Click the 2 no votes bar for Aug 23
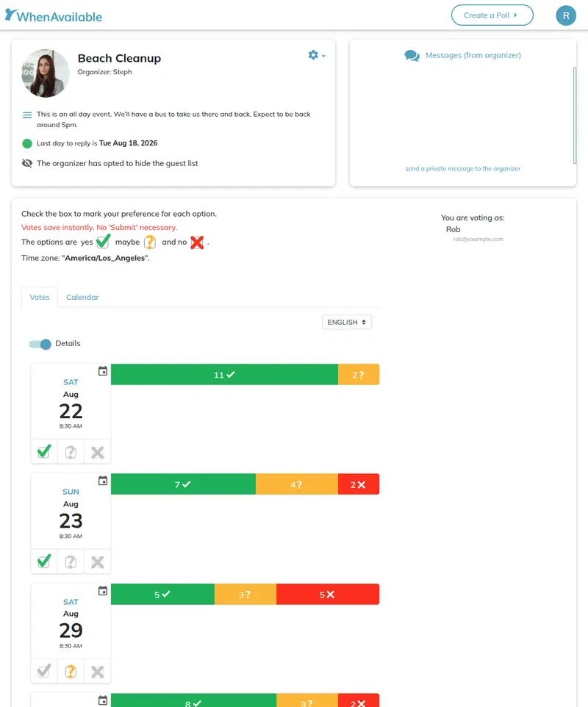This screenshot has width=588, height=707. [x=359, y=484]
